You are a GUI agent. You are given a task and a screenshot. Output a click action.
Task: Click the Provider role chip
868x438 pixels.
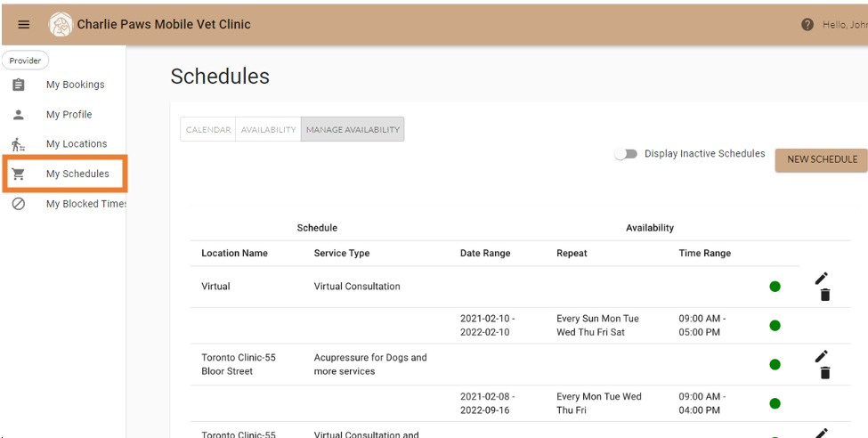25,61
